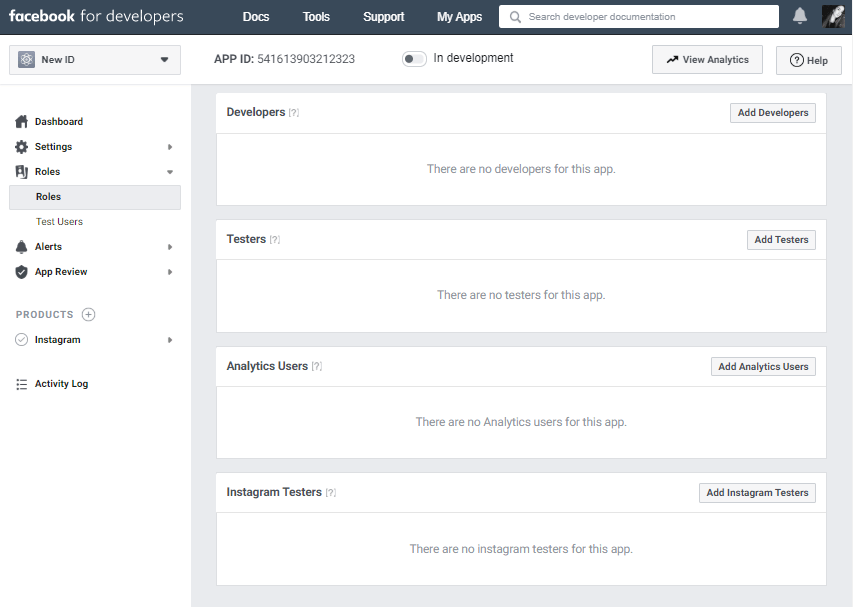Click the Add Testers button
Image resolution: width=853 pixels, height=607 pixels.
[x=781, y=239]
